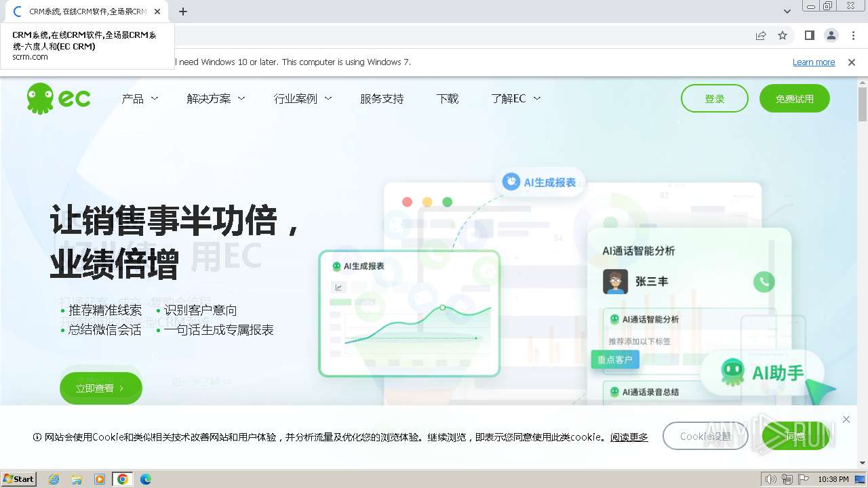The height and width of the screenshot is (488, 868).
Task: Open the 服务支持 page
Action: [382, 99]
